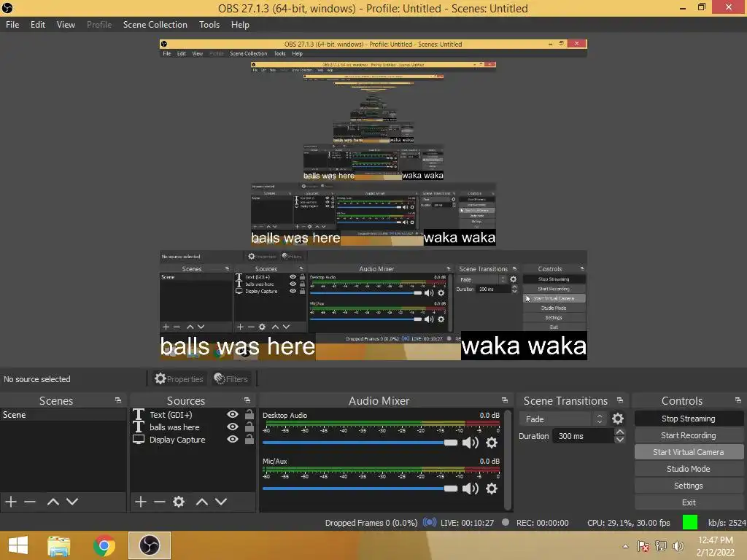This screenshot has height=560, width=747.
Task: Decrease transition duration down arrow
Action: tap(620, 440)
